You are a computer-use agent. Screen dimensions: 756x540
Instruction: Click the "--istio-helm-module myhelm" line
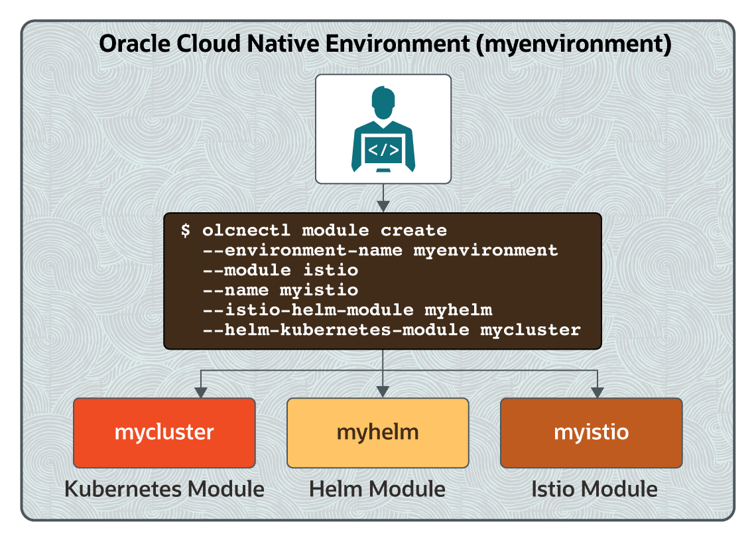(x=347, y=310)
